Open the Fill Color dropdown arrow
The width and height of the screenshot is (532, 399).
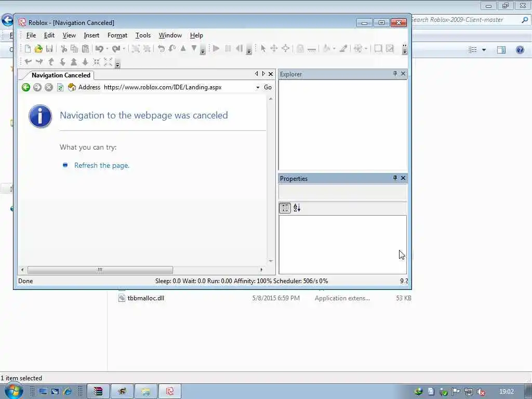click(x=334, y=49)
